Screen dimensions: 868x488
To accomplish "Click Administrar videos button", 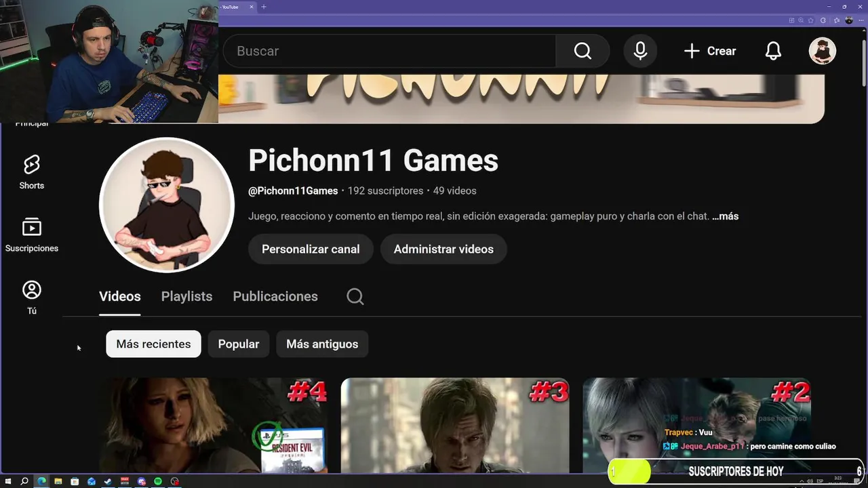I will pyautogui.click(x=443, y=249).
